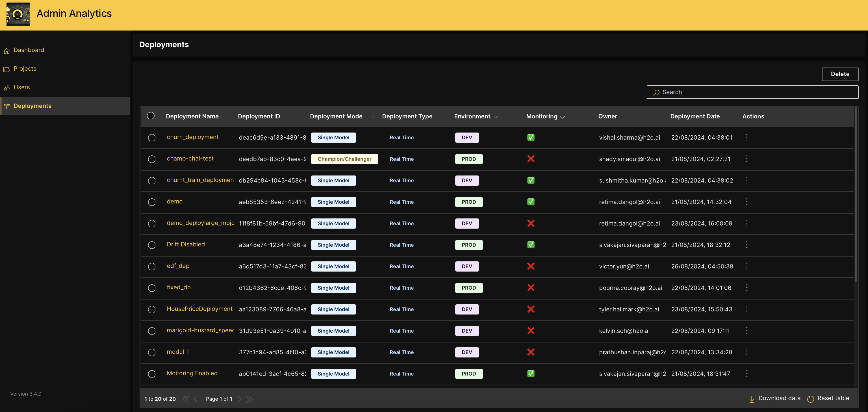The height and width of the screenshot is (412, 868).
Task: Select the churnt_train_deployment row checkbox
Action: pyautogui.click(x=152, y=181)
